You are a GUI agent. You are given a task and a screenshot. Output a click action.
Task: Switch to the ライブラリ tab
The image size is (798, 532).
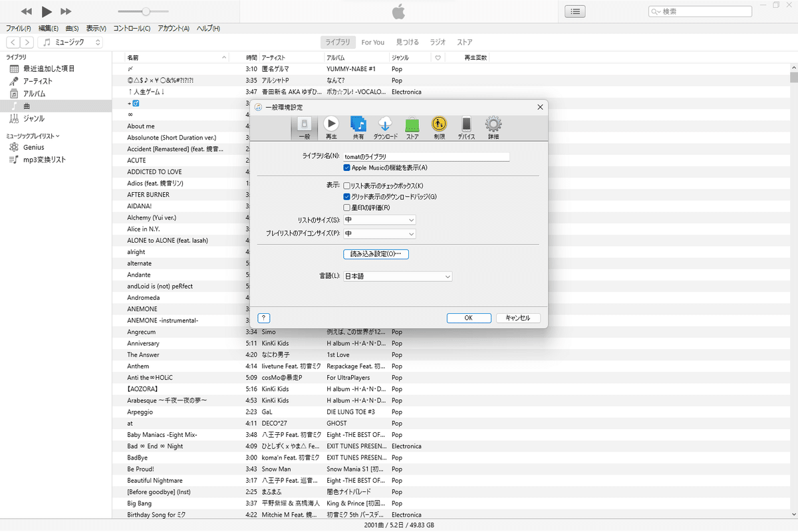click(x=338, y=43)
